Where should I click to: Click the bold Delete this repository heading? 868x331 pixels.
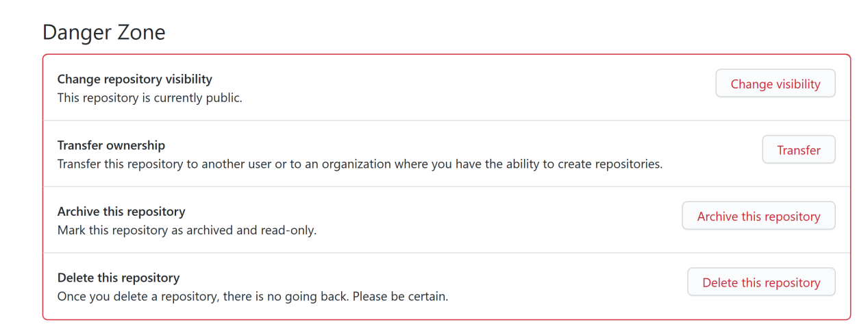pos(118,278)
